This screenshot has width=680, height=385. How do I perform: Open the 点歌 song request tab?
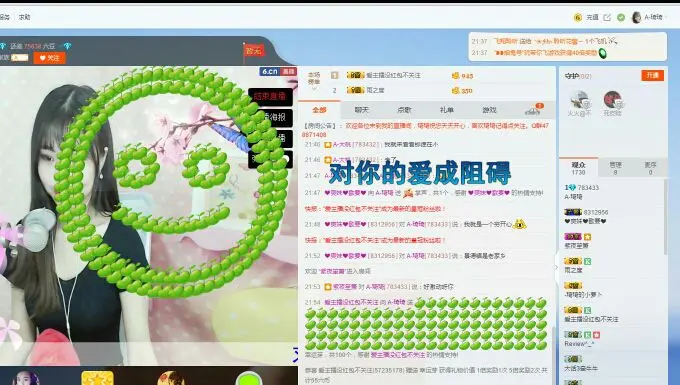[404, 110]
